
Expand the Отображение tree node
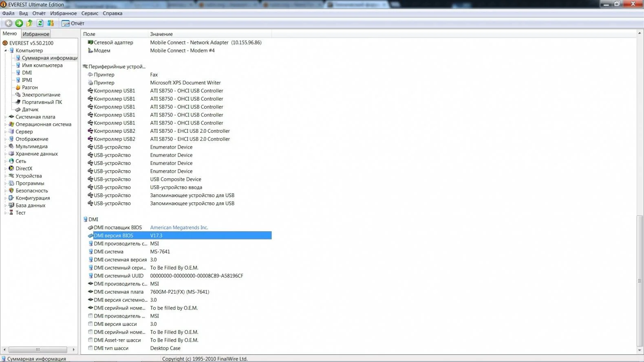(x=5, y=139)
